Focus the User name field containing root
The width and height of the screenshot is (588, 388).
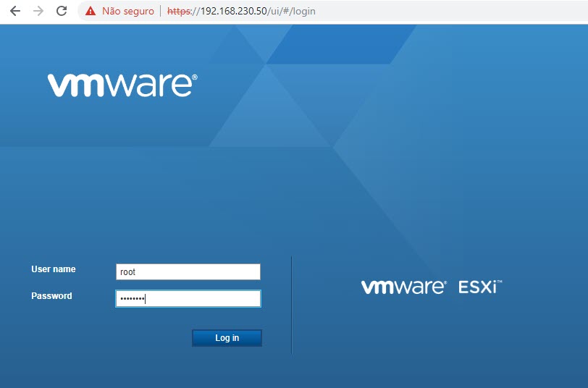click(x=188, y=271)
